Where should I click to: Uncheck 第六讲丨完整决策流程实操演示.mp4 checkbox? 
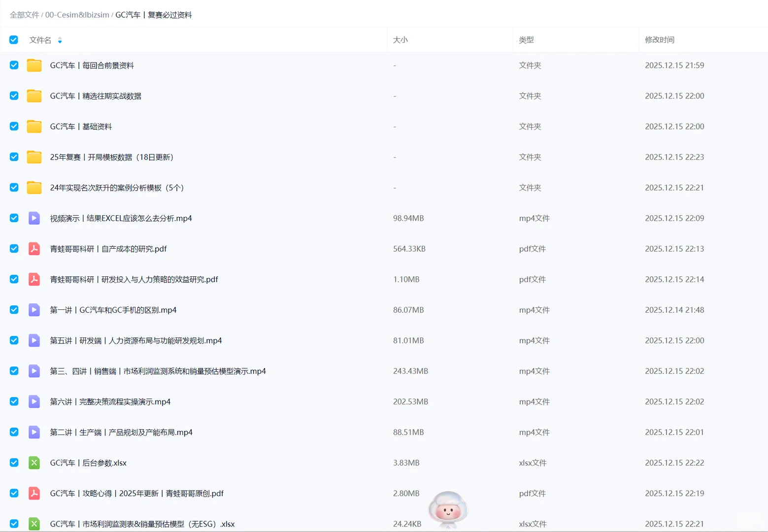click(x=14, y=401)
